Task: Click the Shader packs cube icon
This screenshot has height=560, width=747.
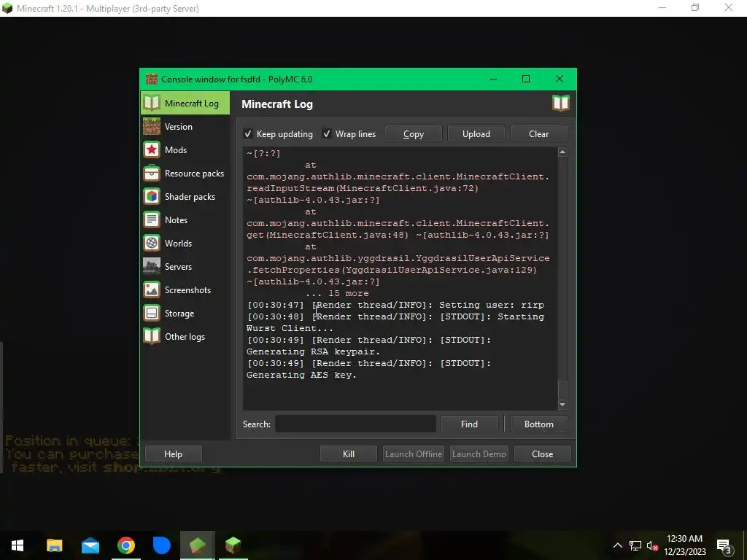Action: click(x=152, y=197)
